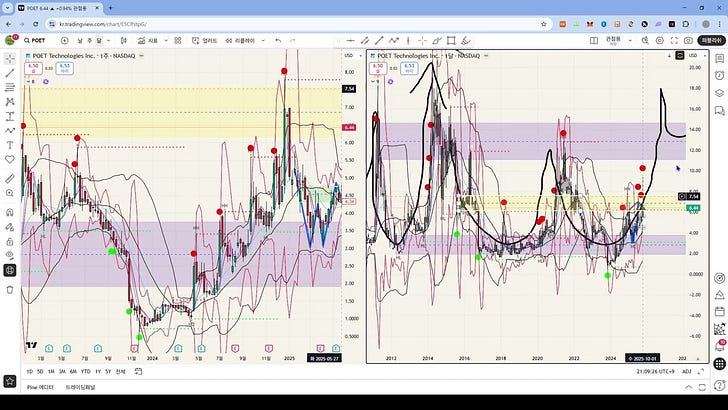728x410 pixels.
Task: Select the daily (날) interval
Action: pyautogui.click(x=80, y=41)
